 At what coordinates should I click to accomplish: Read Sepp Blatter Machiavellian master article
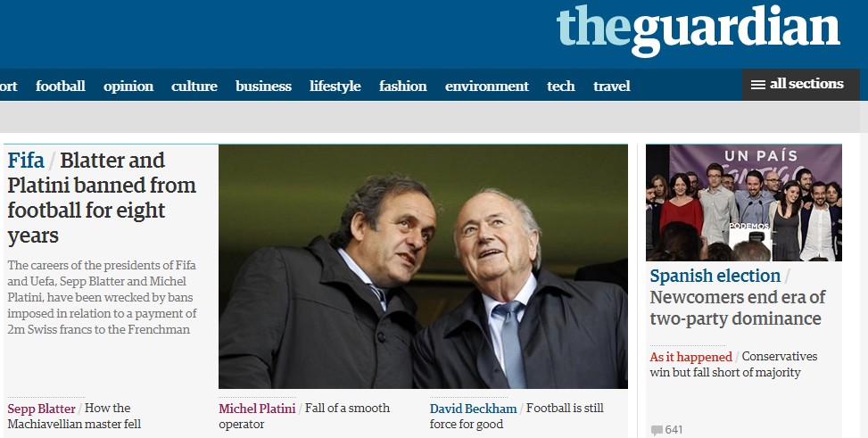(74, 416)
